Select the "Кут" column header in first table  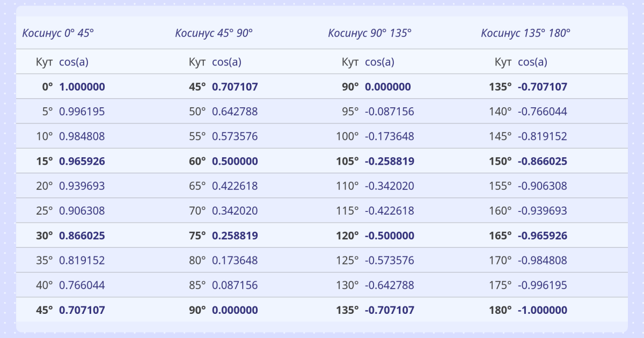pos(44,62)
